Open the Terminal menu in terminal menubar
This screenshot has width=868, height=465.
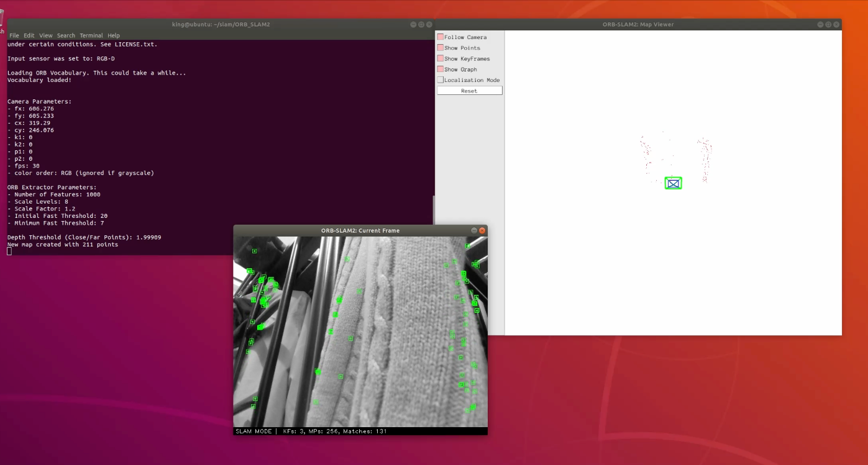coord(91,35)
